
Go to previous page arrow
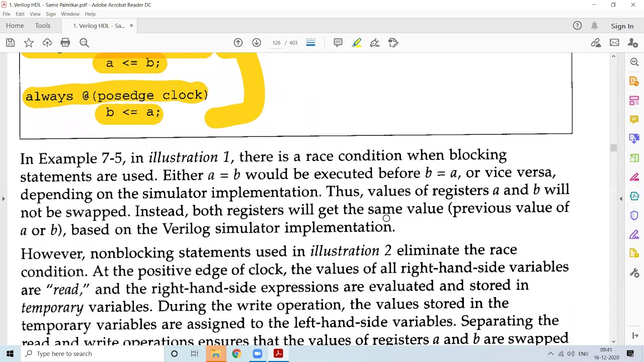point(238,43)
